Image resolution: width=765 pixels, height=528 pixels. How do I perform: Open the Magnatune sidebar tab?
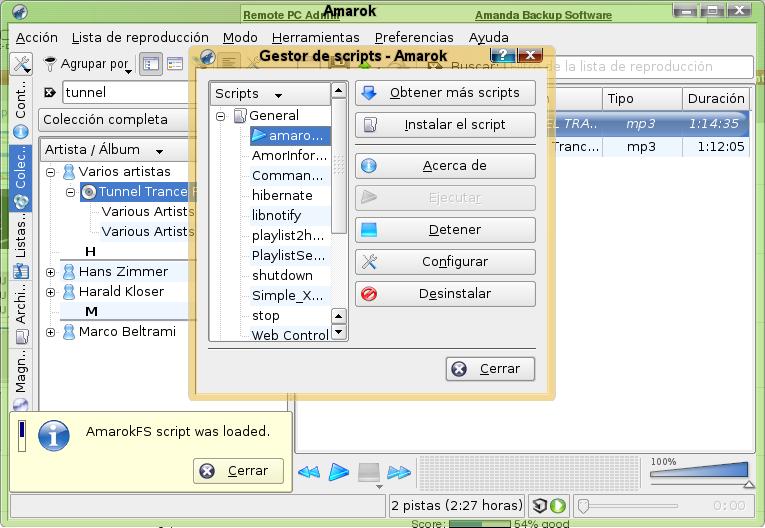(x=20, y=382)
